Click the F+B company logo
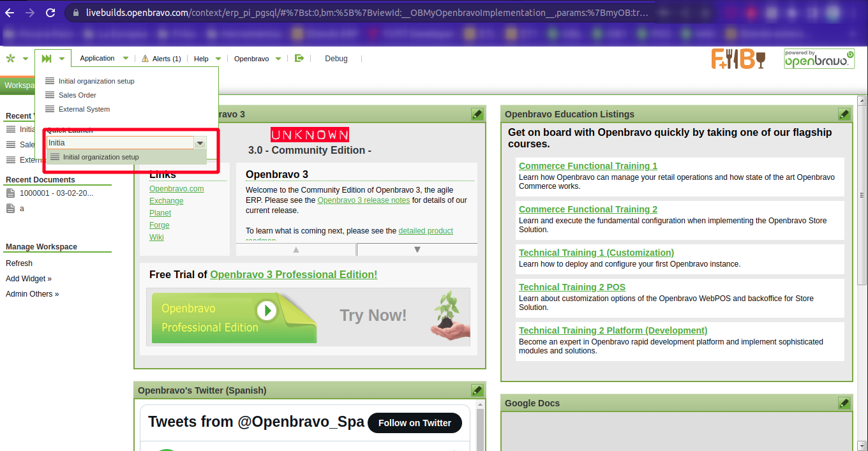868x451 pixels. [x=738, y=59]
